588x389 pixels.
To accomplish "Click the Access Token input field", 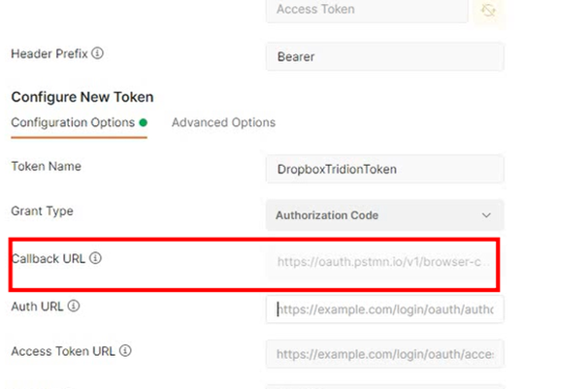I will tap(367, 10).
